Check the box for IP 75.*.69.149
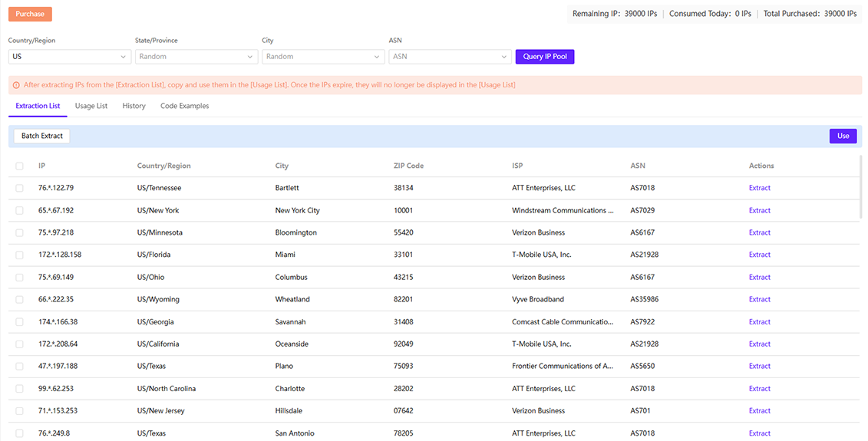Viewport: 868px width, 441px height. pos(19,277)
